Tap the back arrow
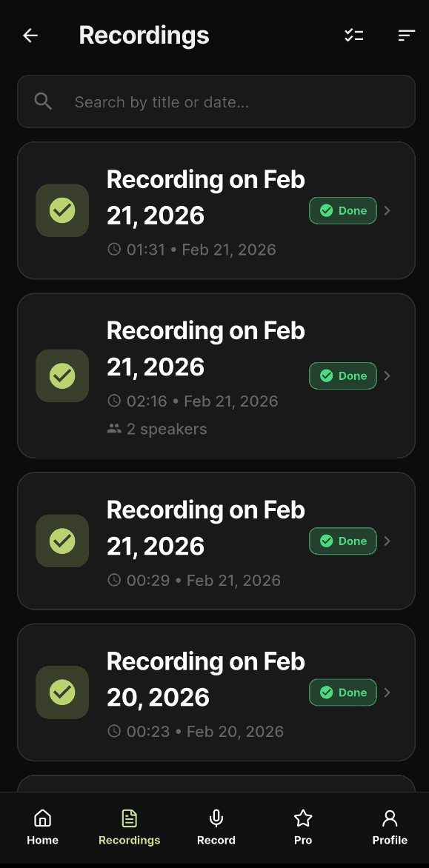The height and width of the screenshot is (868, 429). pos(30,35)
